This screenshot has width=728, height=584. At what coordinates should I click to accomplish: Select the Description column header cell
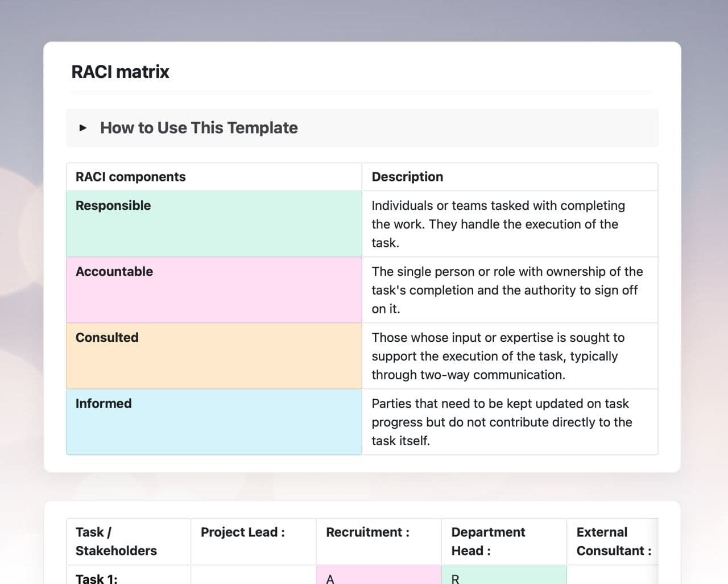(x=509, y=177)
